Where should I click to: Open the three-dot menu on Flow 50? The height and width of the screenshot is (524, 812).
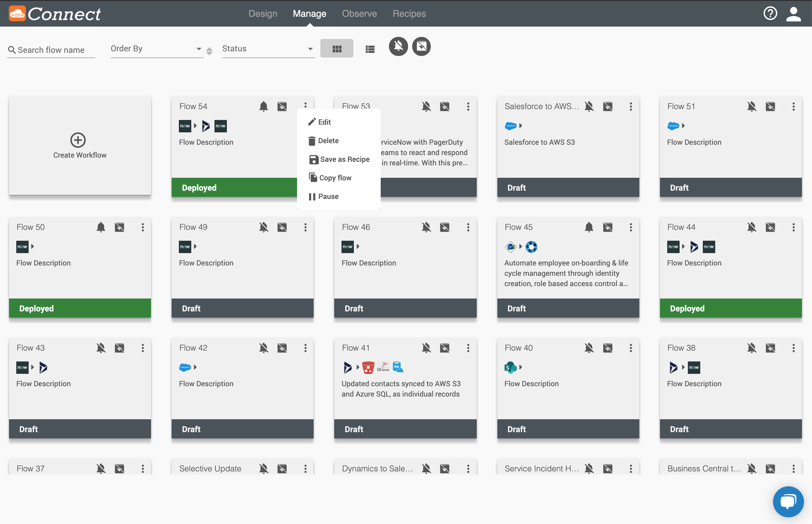tap(142, 227)
